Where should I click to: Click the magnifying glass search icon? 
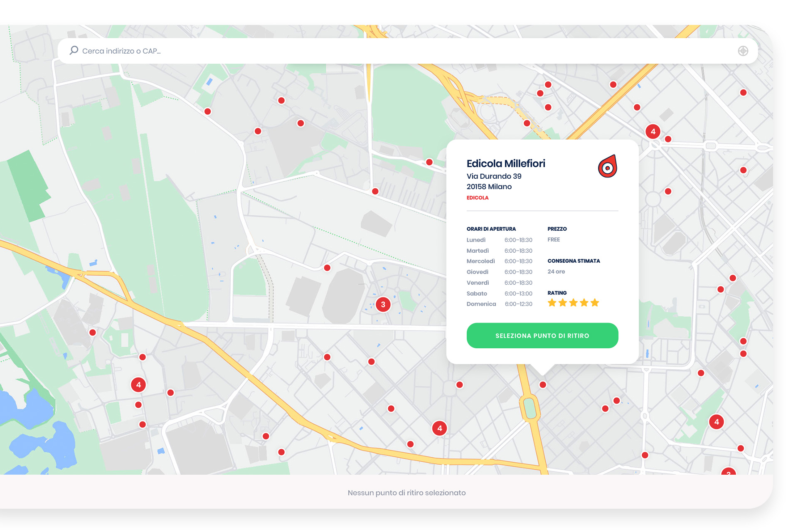pyautogui.click(x=74, y=50)
